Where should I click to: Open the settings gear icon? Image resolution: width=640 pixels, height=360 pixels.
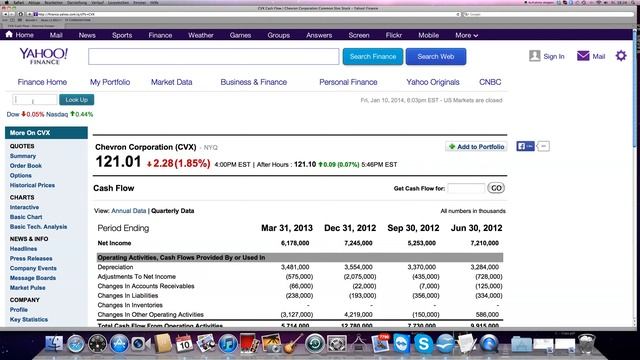tap(621, 56)
